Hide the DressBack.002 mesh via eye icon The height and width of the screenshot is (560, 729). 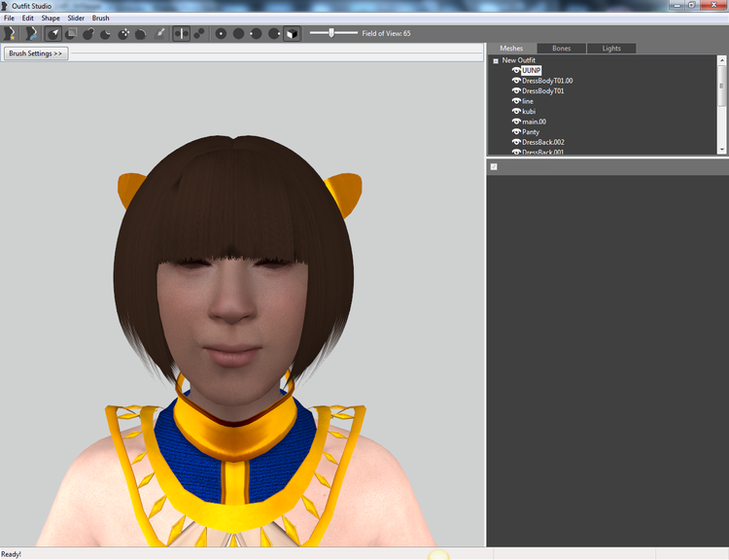tap(516, 142)
